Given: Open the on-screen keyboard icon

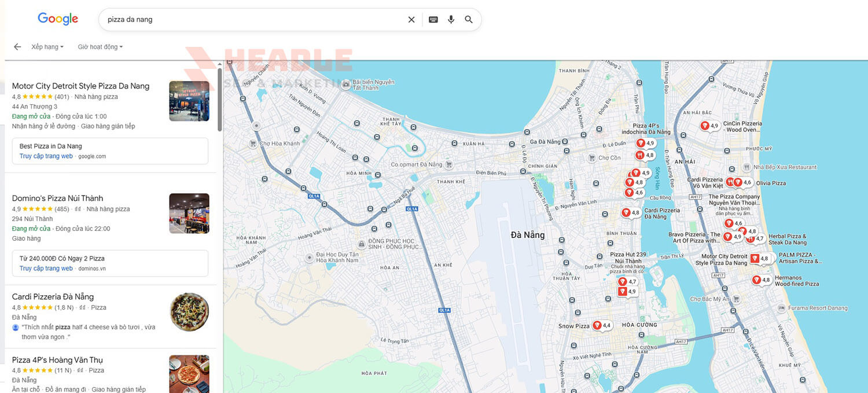Looking at the screenshot, I should click(x=433, y=20).
